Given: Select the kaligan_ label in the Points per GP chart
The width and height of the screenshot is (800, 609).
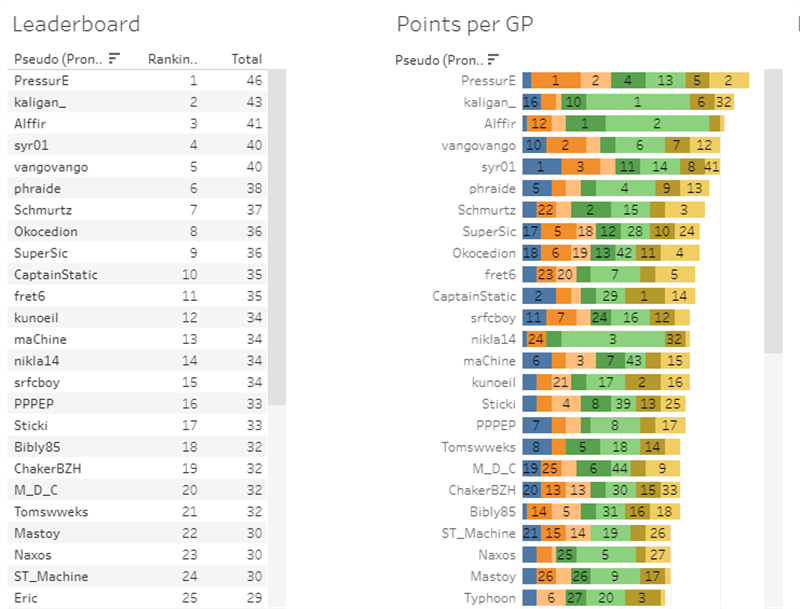Looking at the screenshot, I should (x=489, y=102).
